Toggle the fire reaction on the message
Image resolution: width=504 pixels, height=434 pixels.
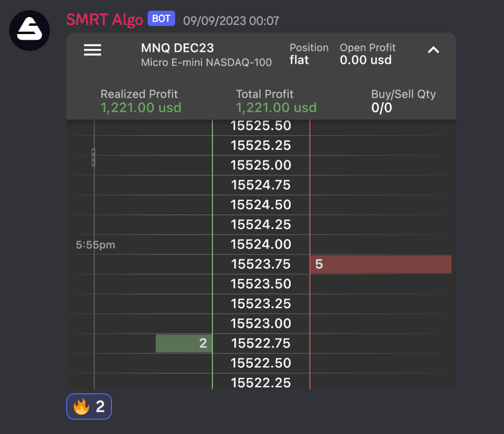[89, 406]
